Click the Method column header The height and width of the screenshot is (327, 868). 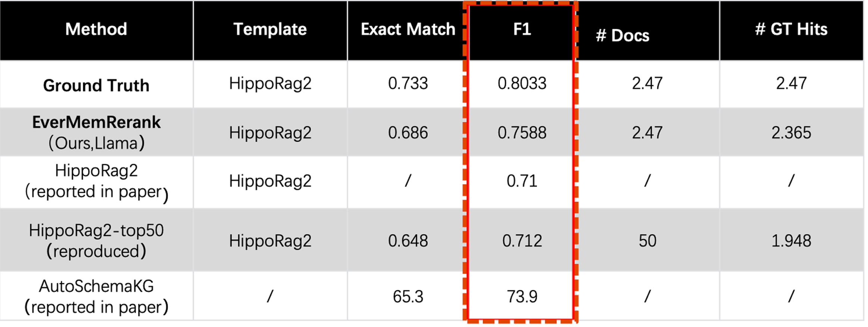96,29
